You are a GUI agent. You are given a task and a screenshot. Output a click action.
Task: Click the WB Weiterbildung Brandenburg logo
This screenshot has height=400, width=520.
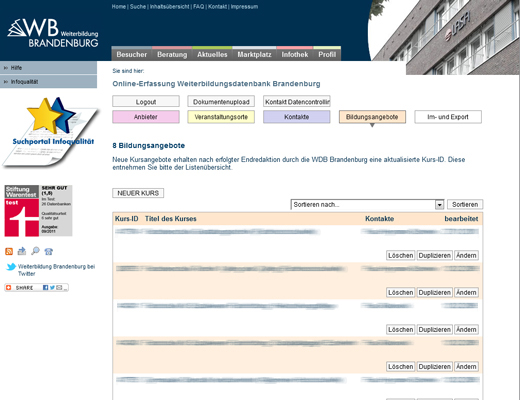click(x=53, y=33)
